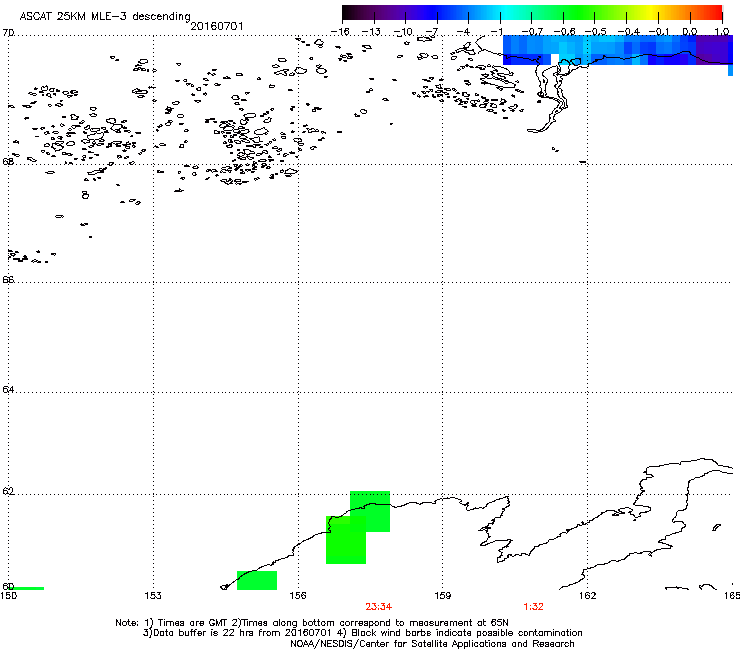The height and width of the screenshot is (650, 740).
Task: Click the '-1' color scale label
Action: [495, 32]
